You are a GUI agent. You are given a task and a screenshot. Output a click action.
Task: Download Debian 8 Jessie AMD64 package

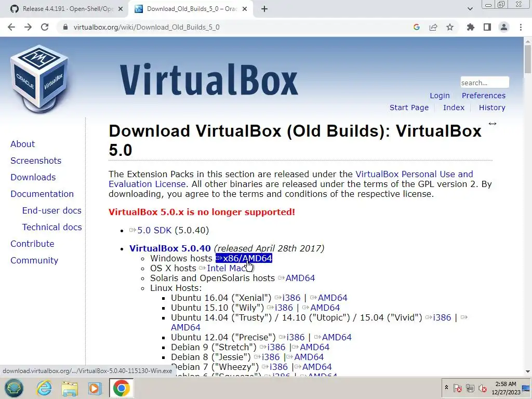[309, 357]
